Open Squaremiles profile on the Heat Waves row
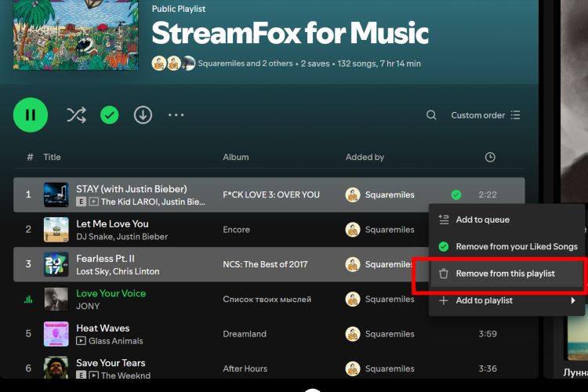Viewport: 588px width, 392px height. (x=390, y=334)
